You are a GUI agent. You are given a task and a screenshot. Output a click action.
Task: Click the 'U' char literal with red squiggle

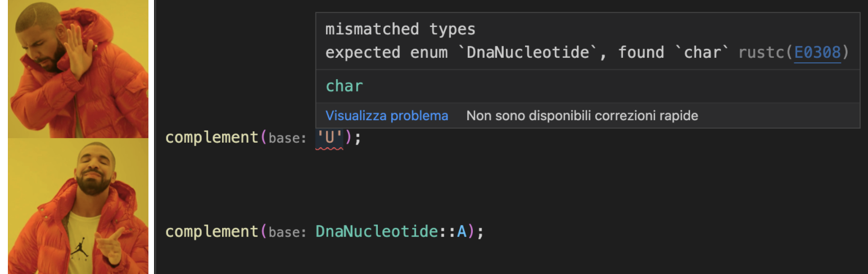(329, 138)
